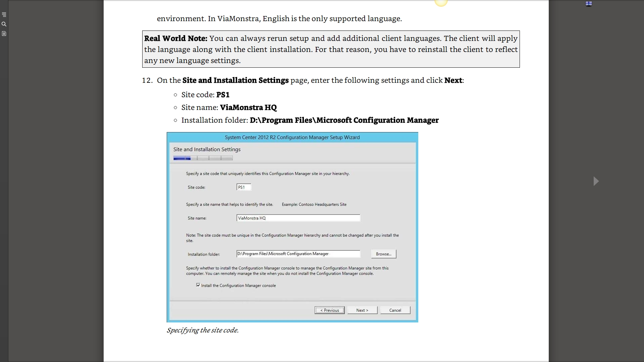Viewport: 644px width, 362px height.
Task: Open the table of contents panel
Action: [4, 15]
